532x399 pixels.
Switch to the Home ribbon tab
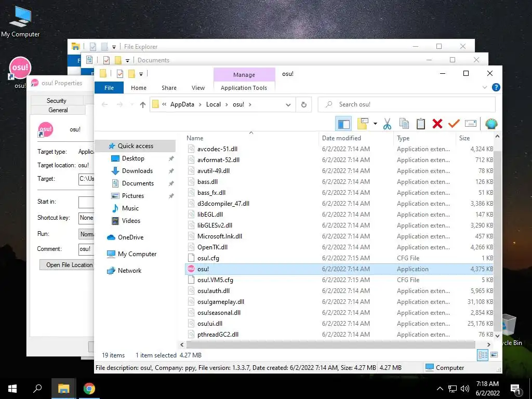coord(138,87)
